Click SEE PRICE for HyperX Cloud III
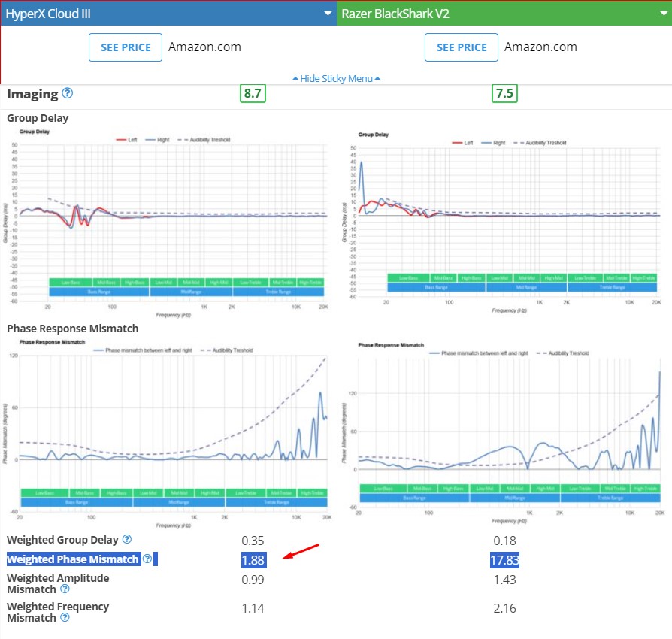 click(x=126, y=47)
